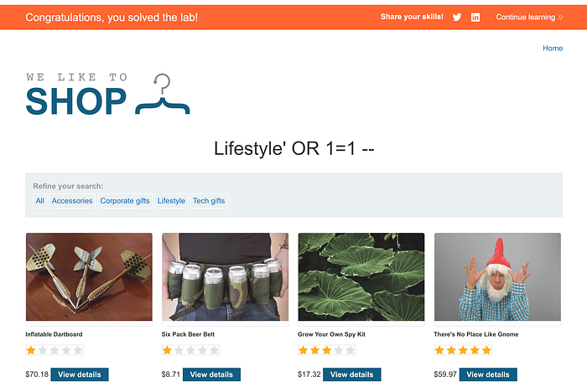View details for Grow Your Own Spy Kit
Image resolution: width=587 pixels, height=392 pixels.
pyautogui.click(x=352, y=374)
